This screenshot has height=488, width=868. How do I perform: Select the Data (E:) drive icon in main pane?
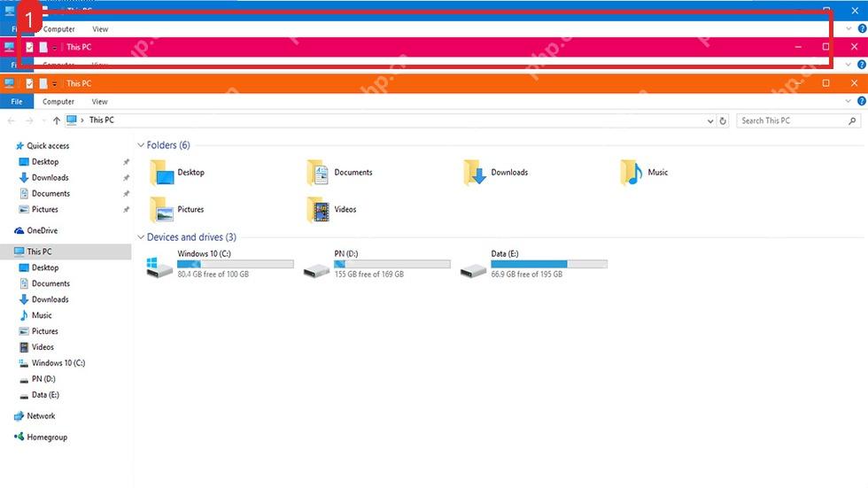[x=473, y=270]
